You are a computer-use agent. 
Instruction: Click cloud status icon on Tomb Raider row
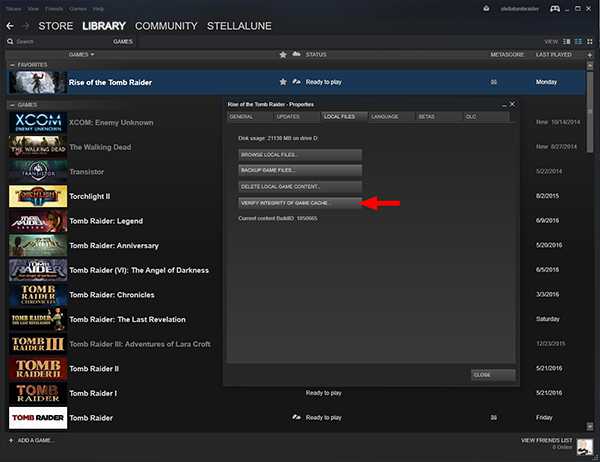(x=296, y=417)
